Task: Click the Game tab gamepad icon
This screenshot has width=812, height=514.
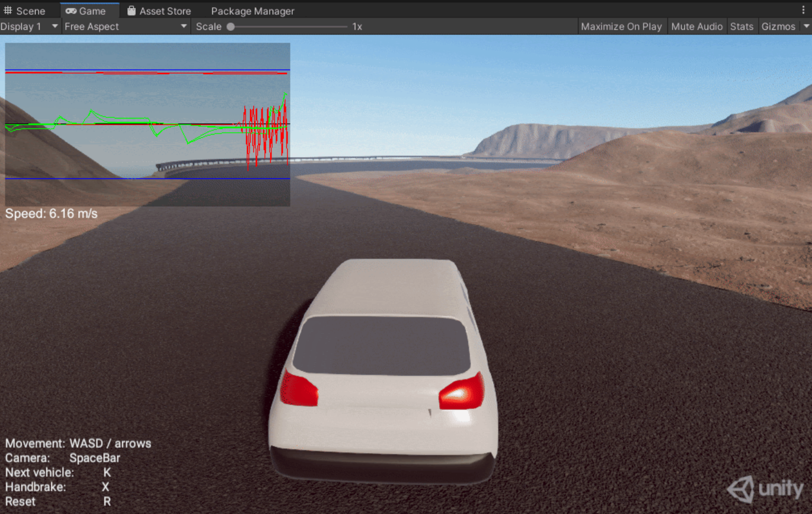Action: [x=71, y=11]
